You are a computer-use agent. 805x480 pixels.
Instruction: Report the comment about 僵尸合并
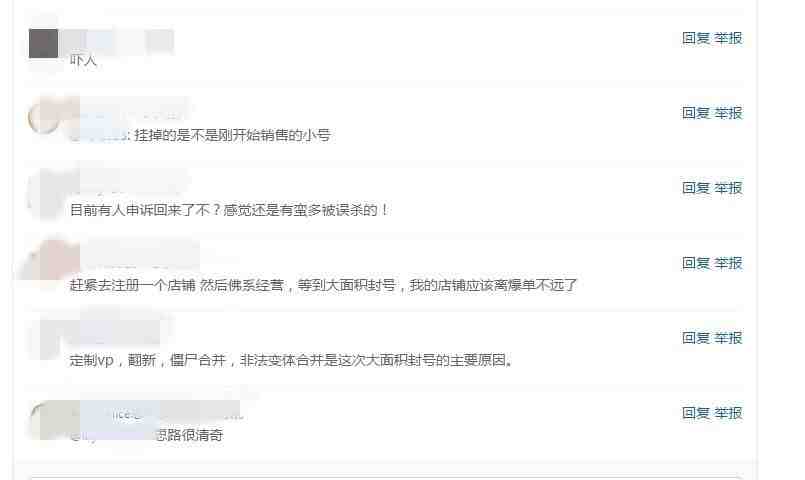click(728, 338)
